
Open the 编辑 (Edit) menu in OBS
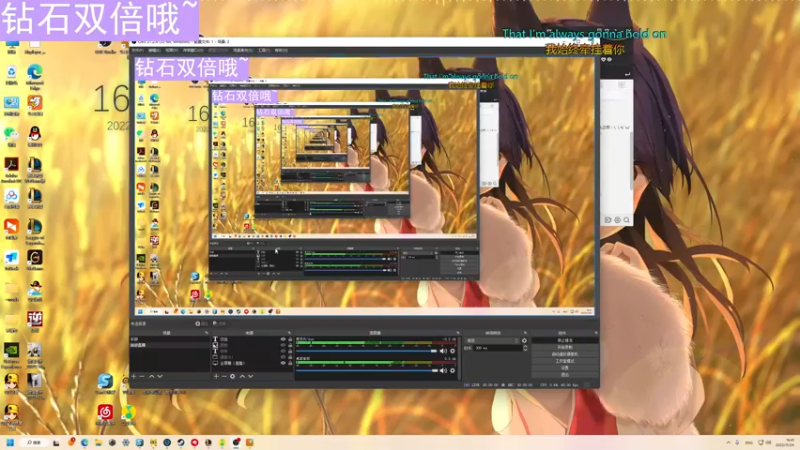click(154, 50)
